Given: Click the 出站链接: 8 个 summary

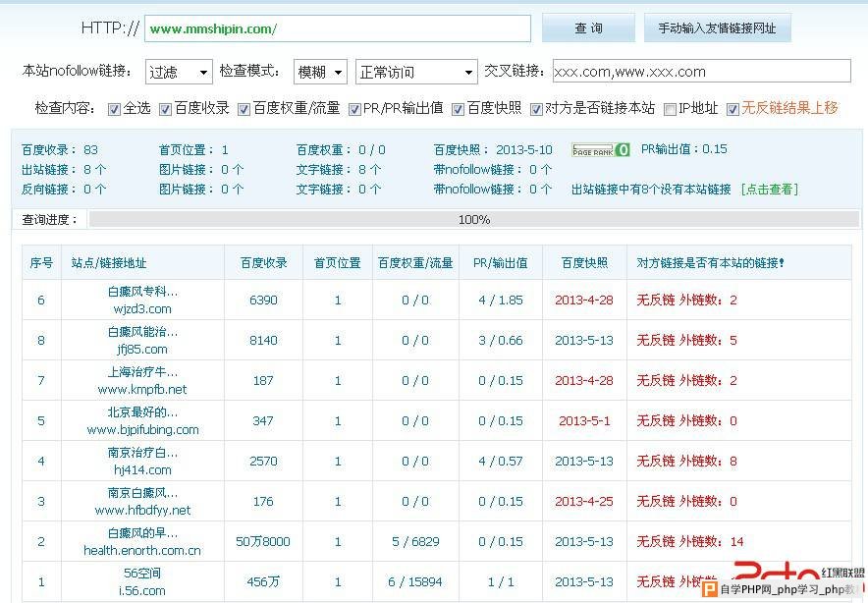Looking at the screenshot, I should pos(64,170).
